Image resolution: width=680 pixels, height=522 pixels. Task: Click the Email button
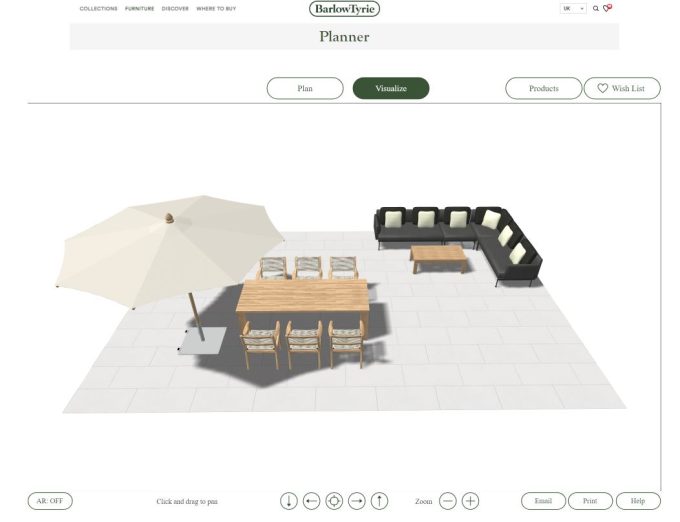pyautogui.click(x=543, y=501)
